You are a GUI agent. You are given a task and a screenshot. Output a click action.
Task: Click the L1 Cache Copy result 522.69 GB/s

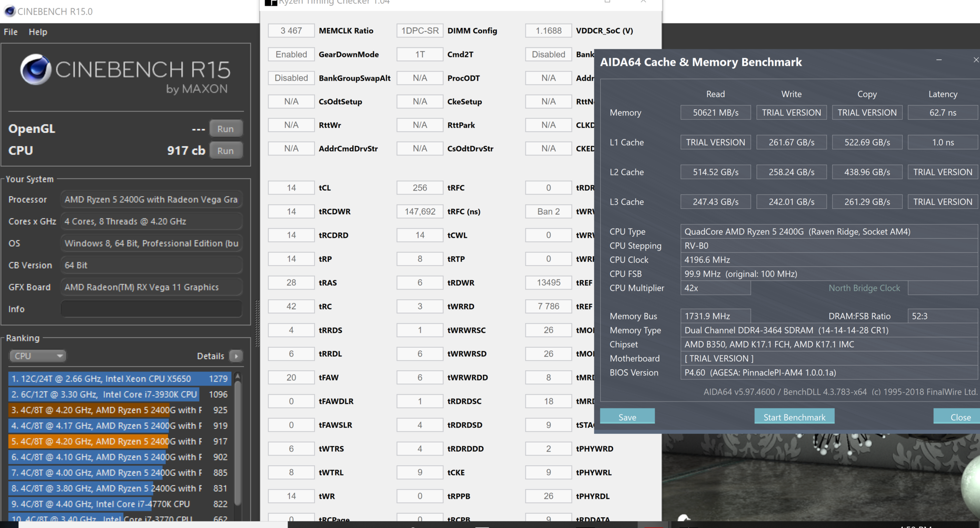(x=867, y=142)
